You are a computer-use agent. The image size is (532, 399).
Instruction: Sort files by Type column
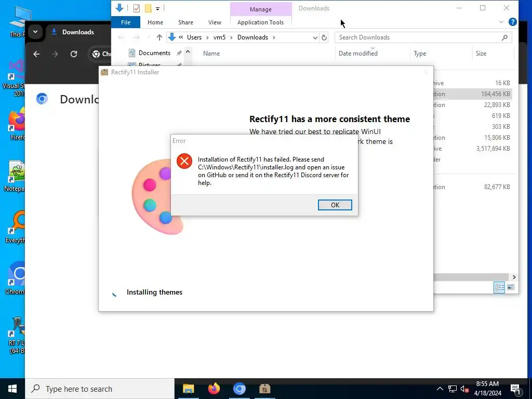coord(420,54)
